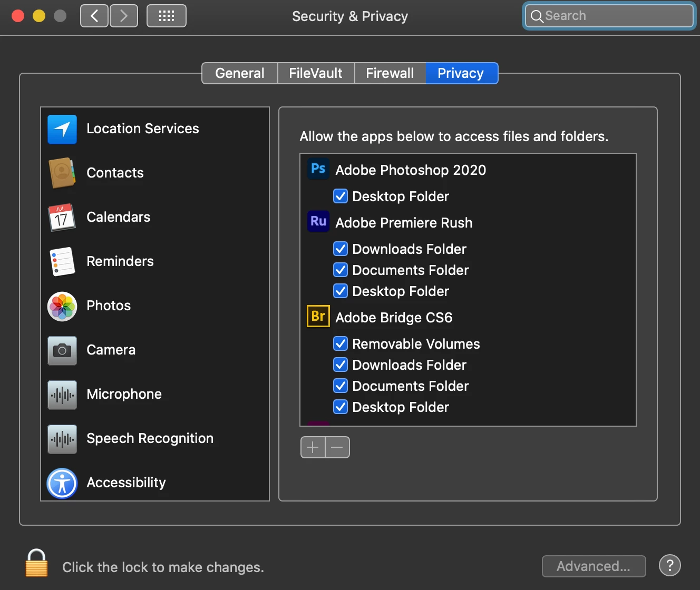
Task: Select the Privacy tab
Action: [461, 73]
